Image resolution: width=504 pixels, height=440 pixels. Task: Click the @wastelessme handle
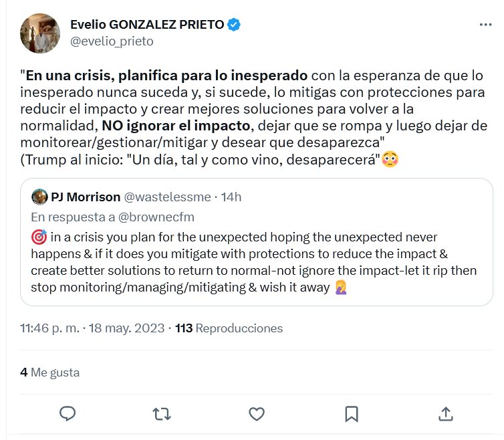(x=167, y=197)
